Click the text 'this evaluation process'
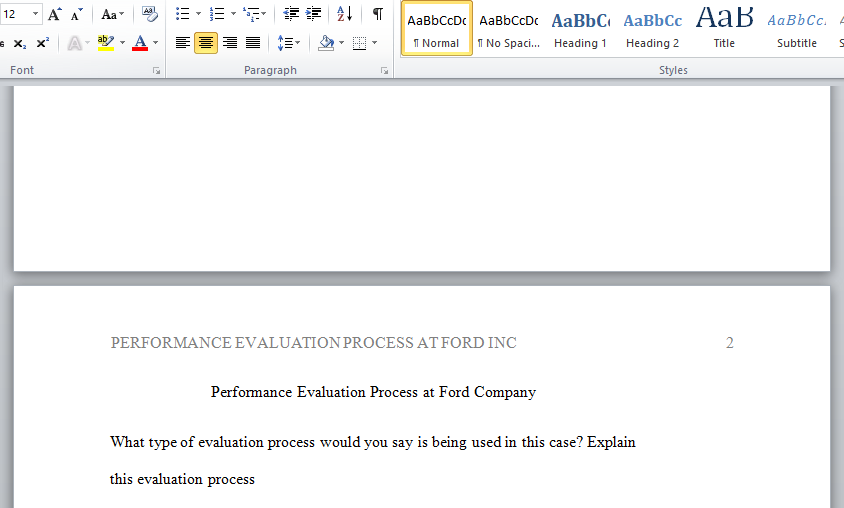 point(182,479)
